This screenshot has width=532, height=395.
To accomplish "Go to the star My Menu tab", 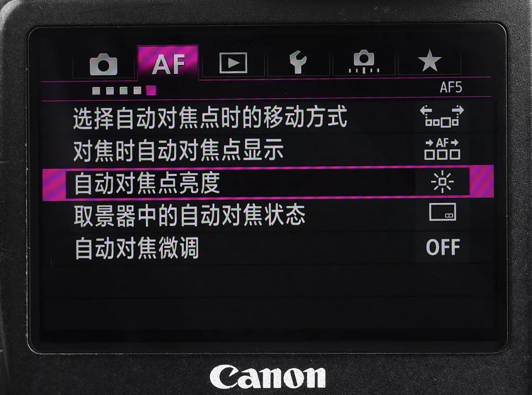I will [x=429, y=62].
